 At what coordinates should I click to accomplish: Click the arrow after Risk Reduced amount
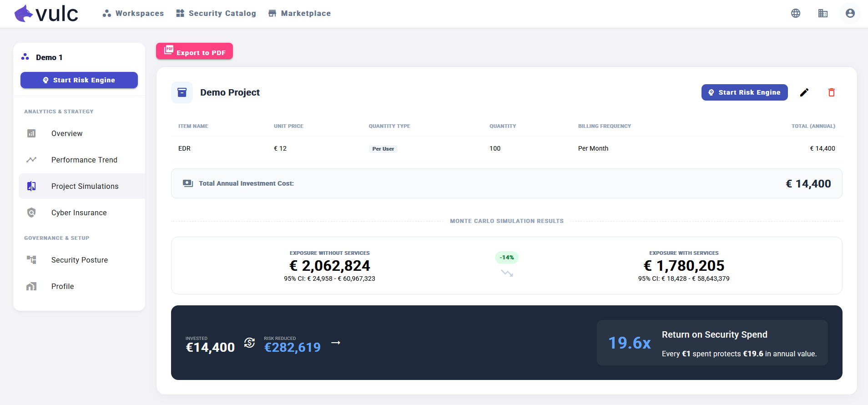[336, 343]
